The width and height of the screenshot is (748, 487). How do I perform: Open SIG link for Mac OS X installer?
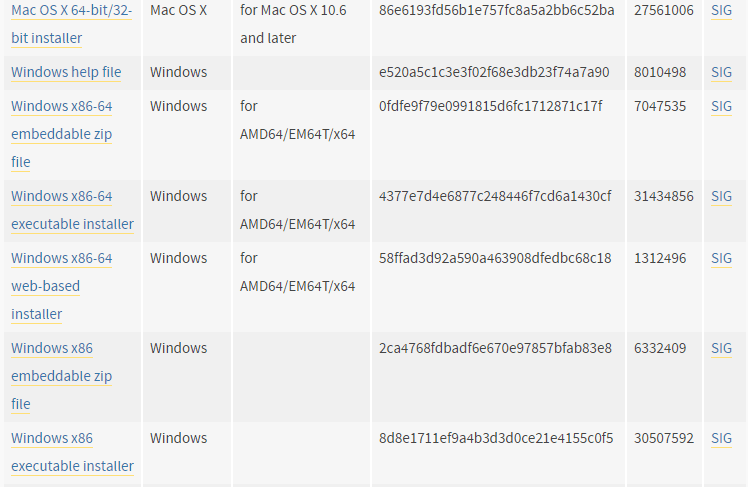click(721, 10)
